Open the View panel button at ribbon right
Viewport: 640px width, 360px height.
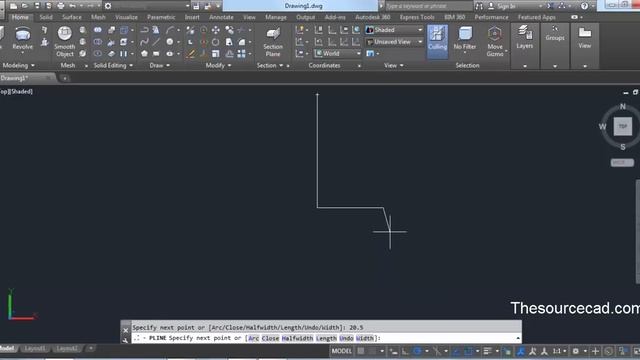pyautogui.click(x=584, y=38)
